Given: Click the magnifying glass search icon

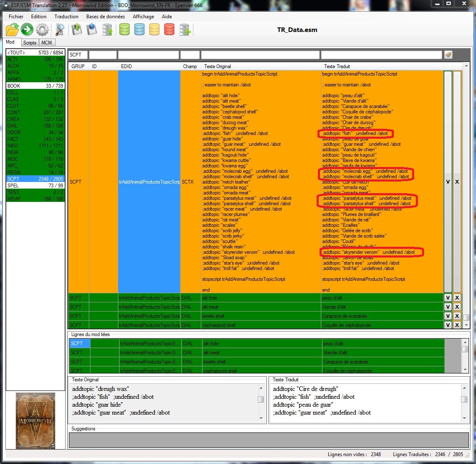Looking at the screenshot, I should (x=60, y=30).
